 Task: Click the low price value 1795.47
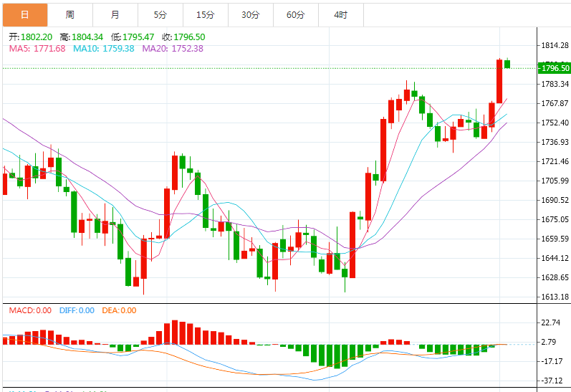138,37
